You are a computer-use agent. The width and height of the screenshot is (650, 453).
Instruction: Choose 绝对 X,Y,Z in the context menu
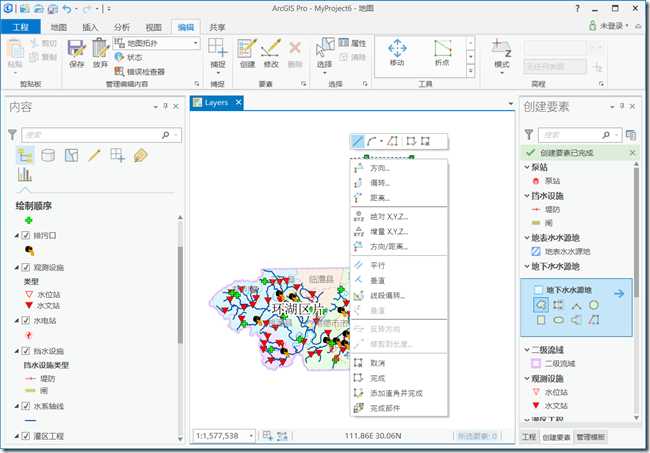399,216
